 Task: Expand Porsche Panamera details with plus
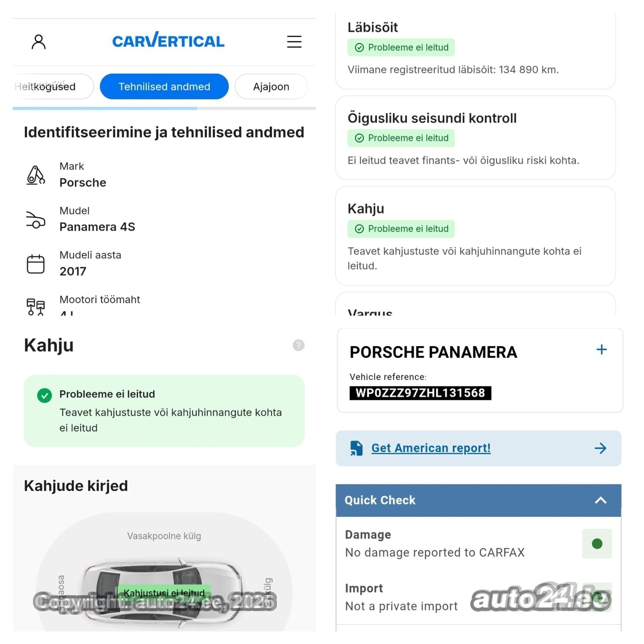pyautogui.click(x=601, y=349)
